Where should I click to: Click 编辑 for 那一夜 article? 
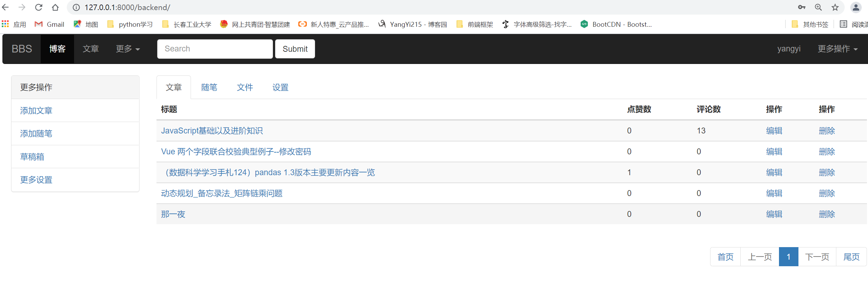tap(774, 214)
